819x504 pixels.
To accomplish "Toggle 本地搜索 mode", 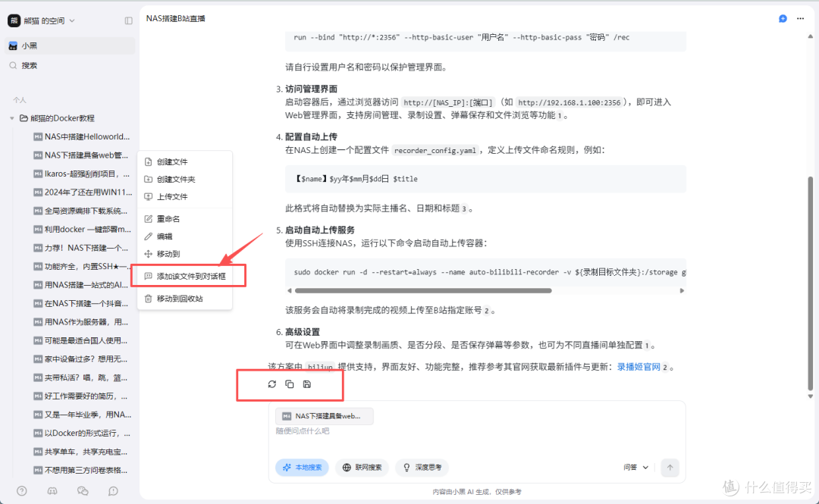I will (303, 468).
